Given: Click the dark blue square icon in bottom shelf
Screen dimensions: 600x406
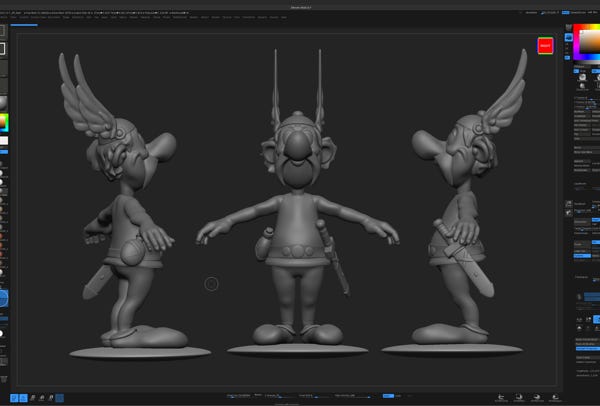Looking at the screenshot, I should [60, 398].
